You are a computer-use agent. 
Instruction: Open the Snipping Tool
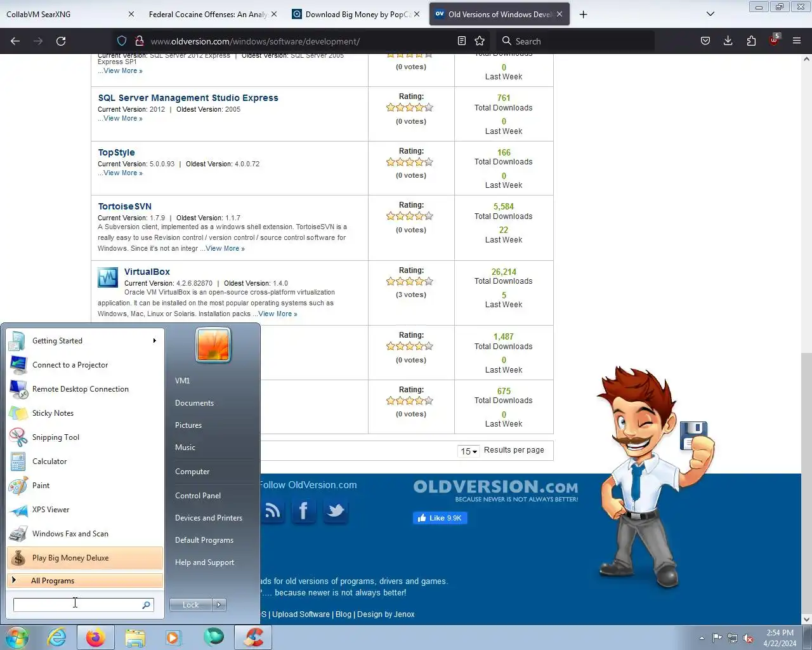(84, 437)
